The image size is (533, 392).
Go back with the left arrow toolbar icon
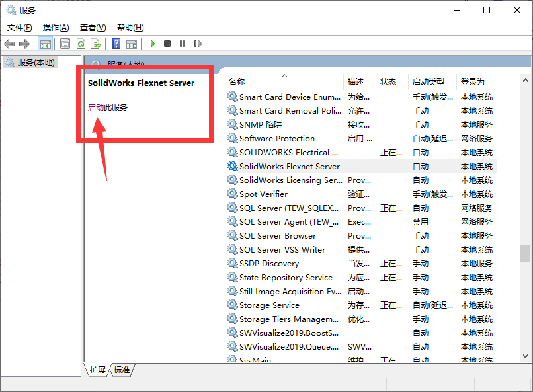tap(9, 44)
